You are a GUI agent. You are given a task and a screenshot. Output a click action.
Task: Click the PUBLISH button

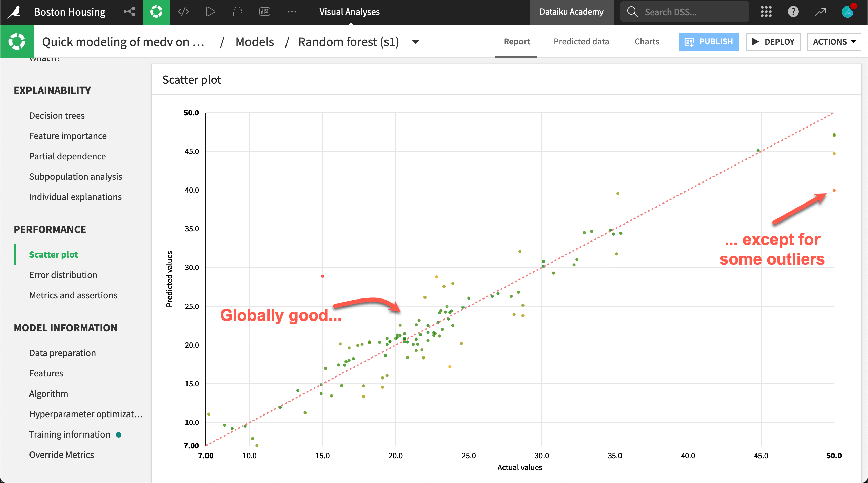pos(709,41)
